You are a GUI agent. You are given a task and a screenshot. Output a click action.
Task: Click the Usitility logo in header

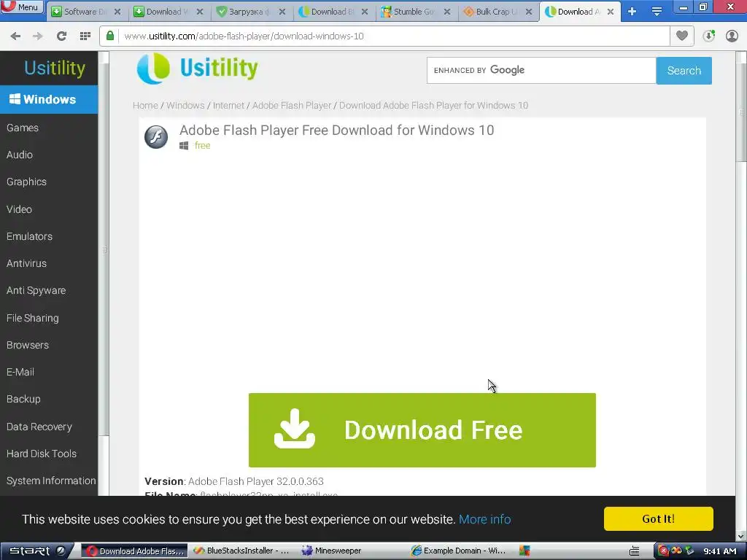[197, 69]
